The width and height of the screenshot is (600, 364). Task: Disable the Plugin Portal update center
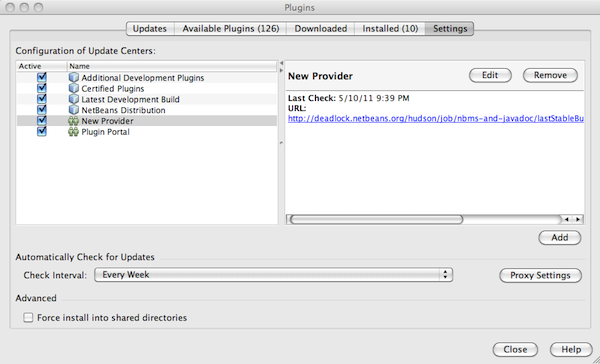click(x=42, y=131)
